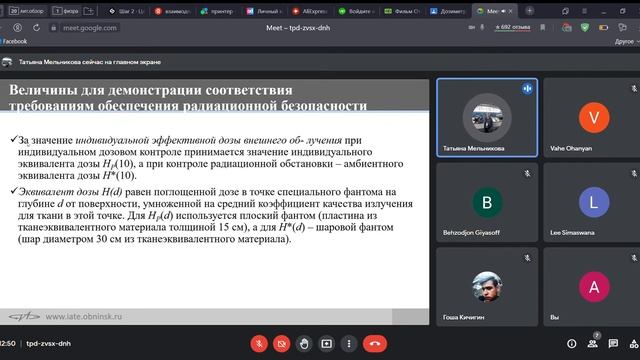Click the meet.google.com address field
The height and width of the screenshot is (360, 640).
(90, 28)
